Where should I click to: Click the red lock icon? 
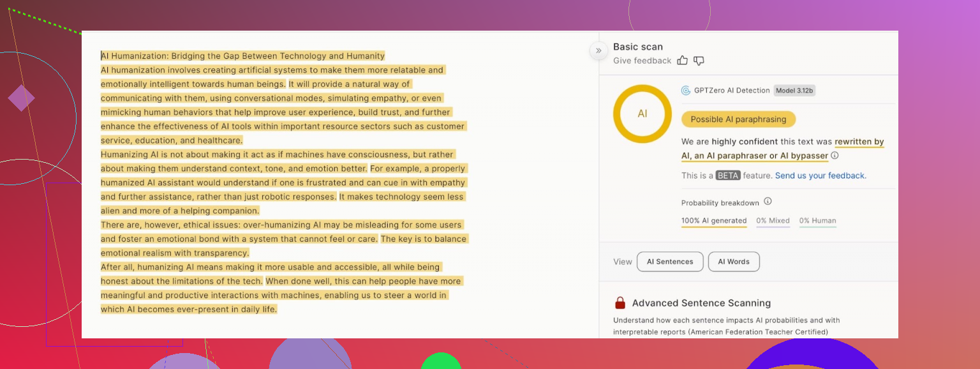coord(620,303)
